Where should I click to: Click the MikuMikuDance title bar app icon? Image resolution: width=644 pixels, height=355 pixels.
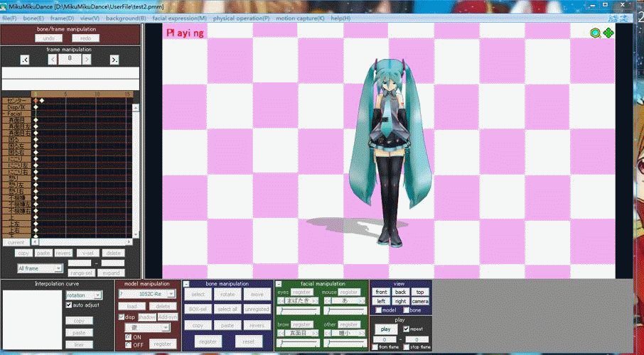click(x=4, y=6)
